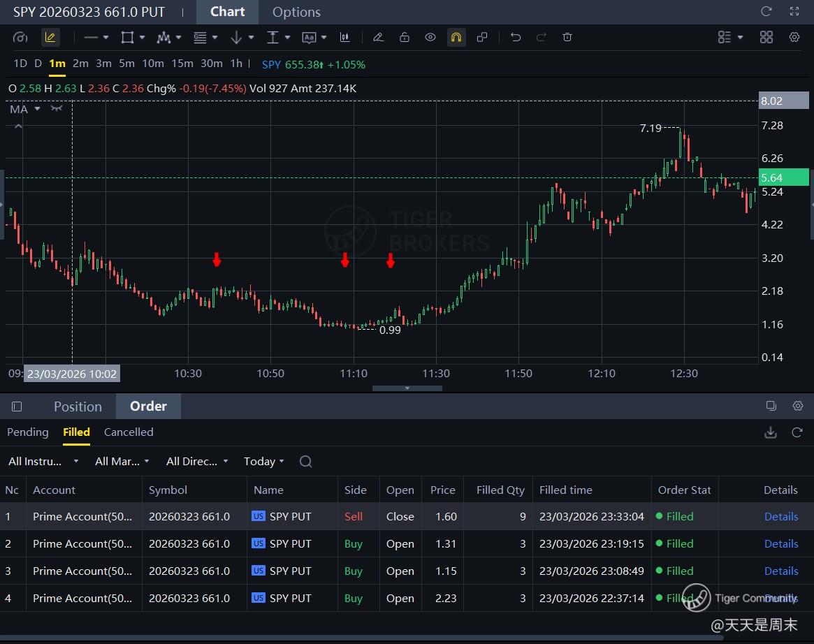
Task: Delete drawings with the trash icon
Action: 567,38
